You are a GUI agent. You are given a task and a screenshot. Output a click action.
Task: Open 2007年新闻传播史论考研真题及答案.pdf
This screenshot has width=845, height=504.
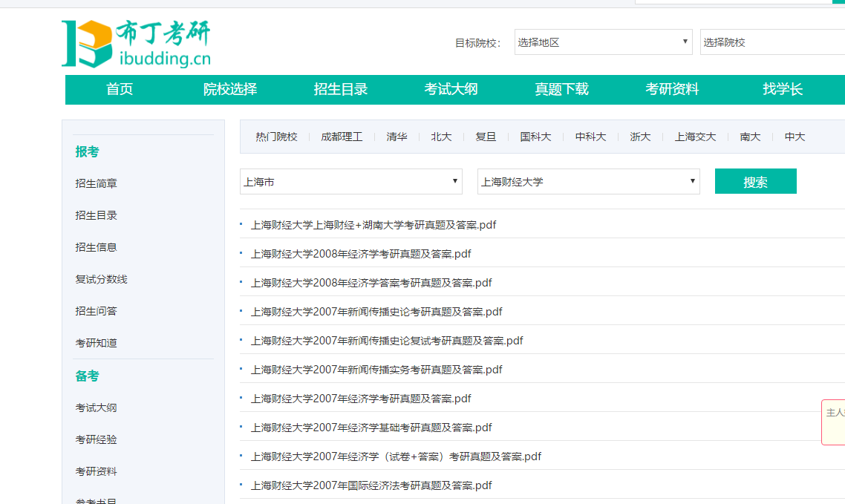[x=376, y=312]
